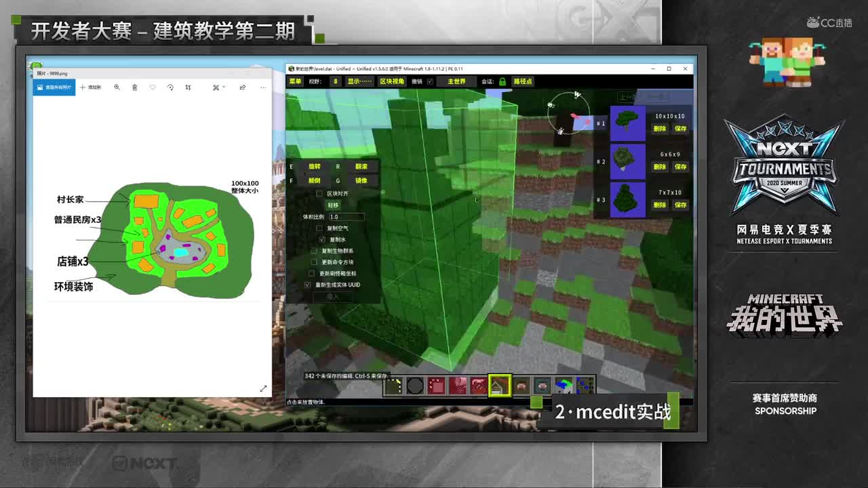Viewport: 868px width, 488px height.
Task: Click 保存 for the 6x6x9 schematic
Action: pyautogui.click(x=681, y=167)
